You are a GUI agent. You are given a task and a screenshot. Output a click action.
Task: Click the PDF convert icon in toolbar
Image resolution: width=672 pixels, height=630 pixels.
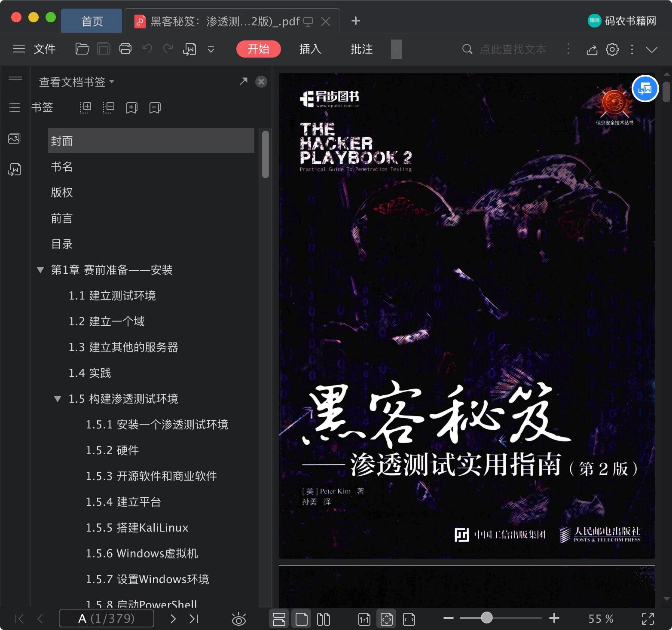point(189,49)
